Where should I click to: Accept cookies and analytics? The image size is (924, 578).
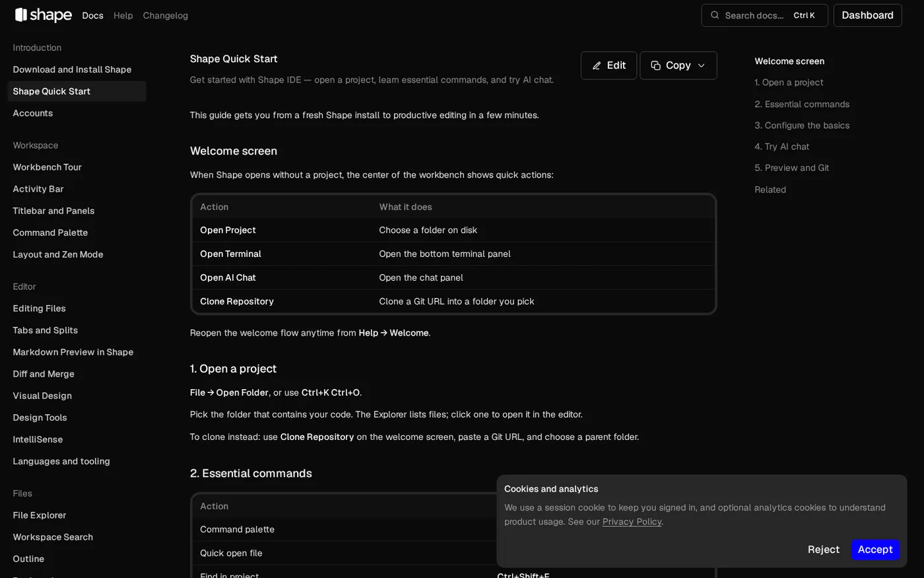875,550
